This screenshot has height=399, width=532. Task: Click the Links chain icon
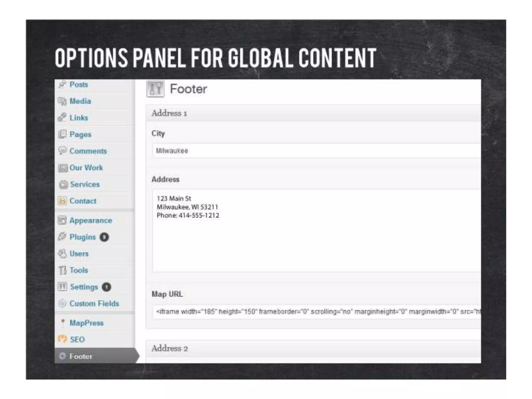click(x=62, y=118)
